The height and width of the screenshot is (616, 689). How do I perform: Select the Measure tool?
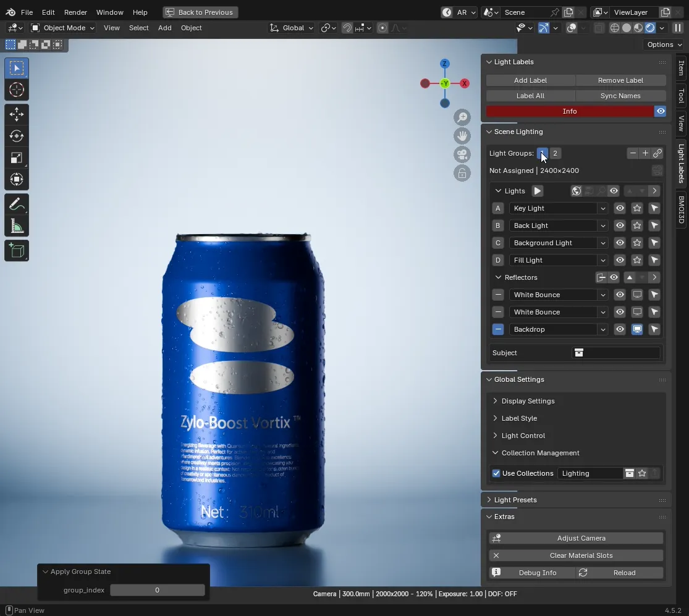[x=17, y=226]
